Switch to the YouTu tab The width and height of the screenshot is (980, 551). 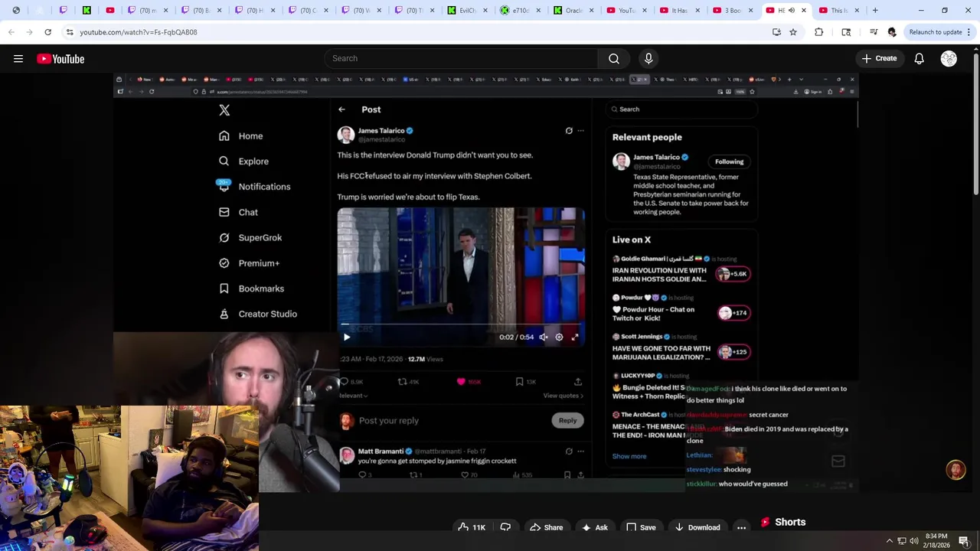[626, 10]
